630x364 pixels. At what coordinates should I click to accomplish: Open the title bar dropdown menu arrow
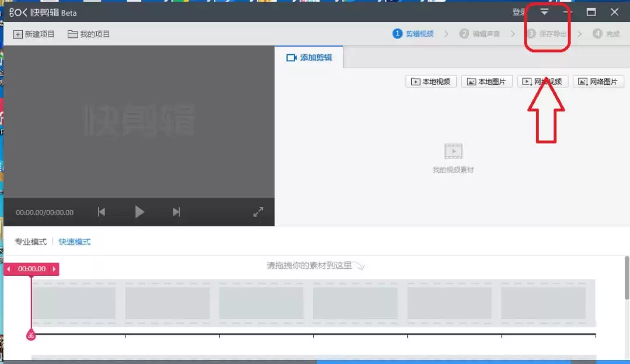pos(544,12)
